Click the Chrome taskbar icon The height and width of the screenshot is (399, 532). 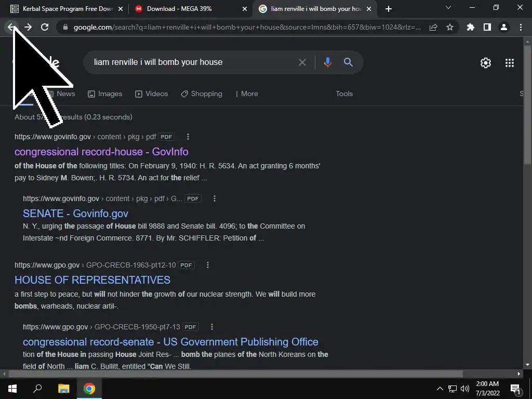[89, 389]
